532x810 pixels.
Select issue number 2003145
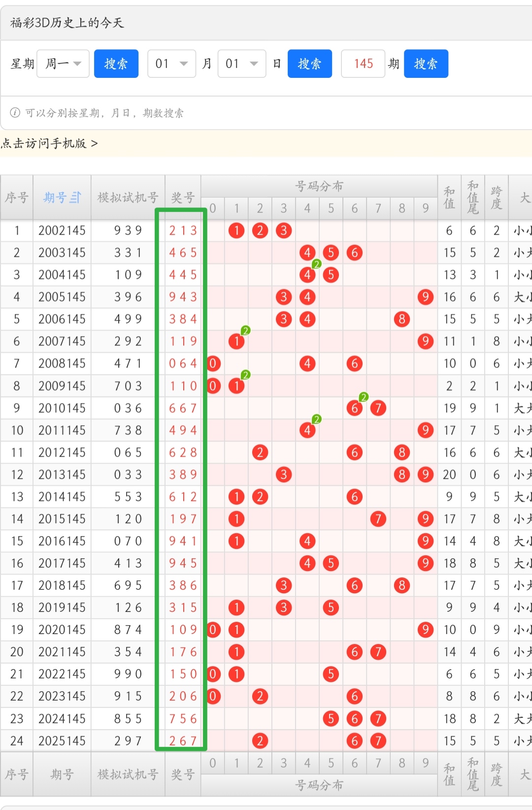[62, 253]
